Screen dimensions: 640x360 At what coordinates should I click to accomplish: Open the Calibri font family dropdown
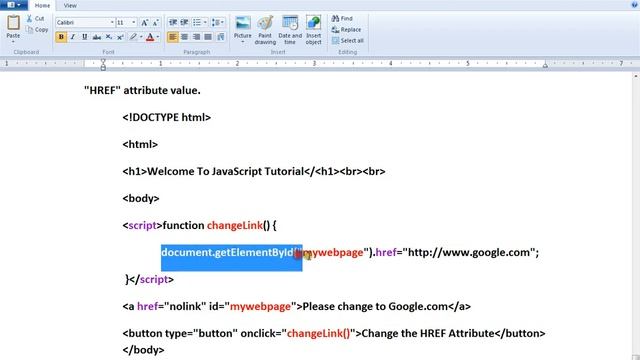point(112,22)
